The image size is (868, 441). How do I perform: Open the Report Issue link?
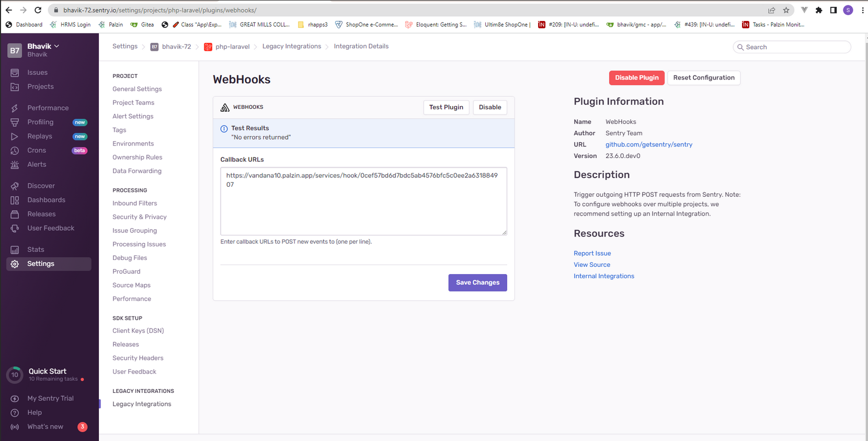click(x=592, y=253)
